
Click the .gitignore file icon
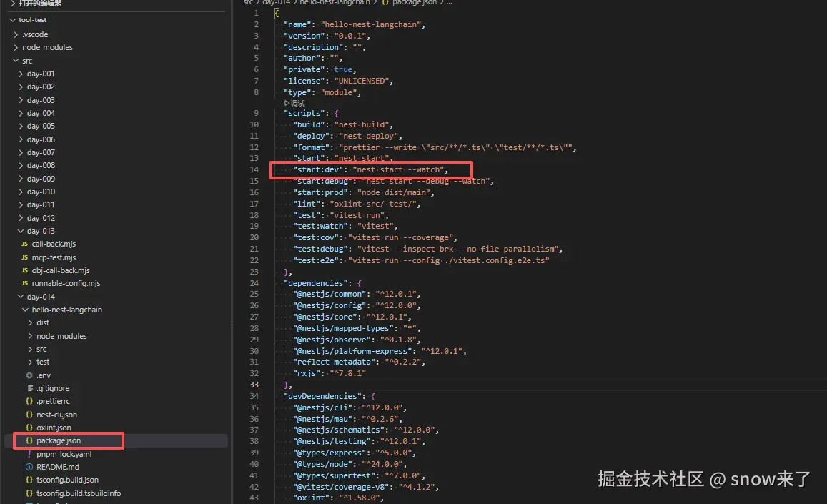tap(29, 388)
